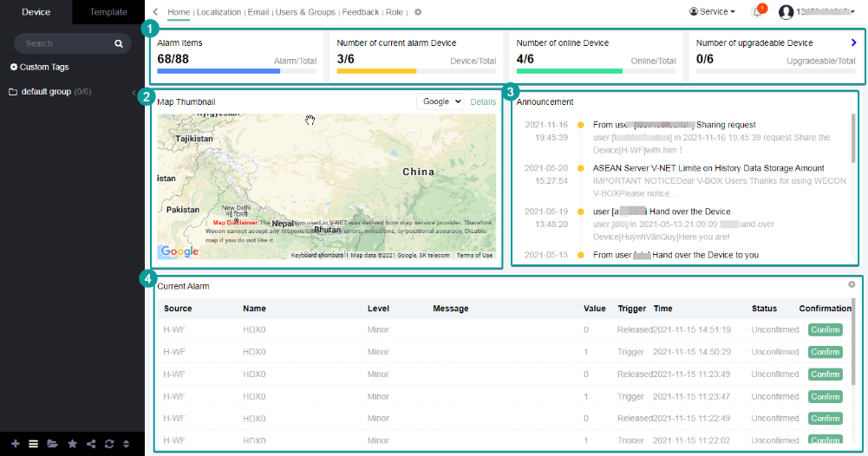Click the share icon in bottom toolbar
This screenshot has height=456, width=868.
pos(91,444)
